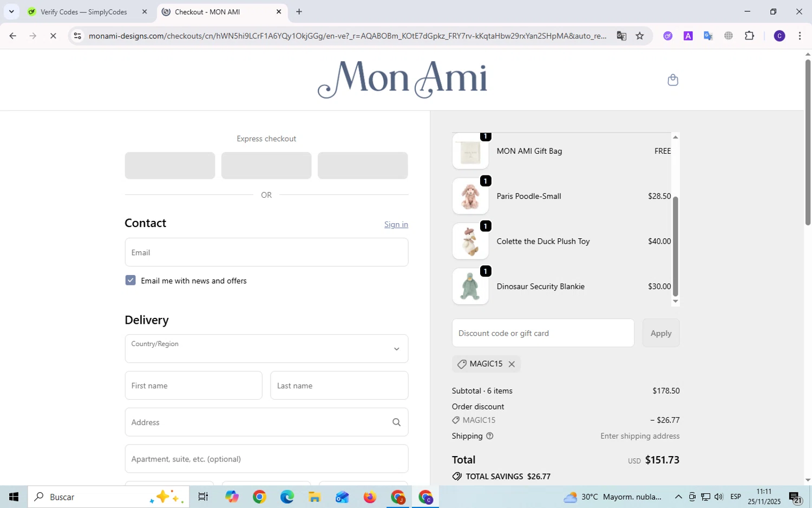812x508 pixels.
Task: Click the Colette the Duck thumbnail
Action: coord(470,242)
